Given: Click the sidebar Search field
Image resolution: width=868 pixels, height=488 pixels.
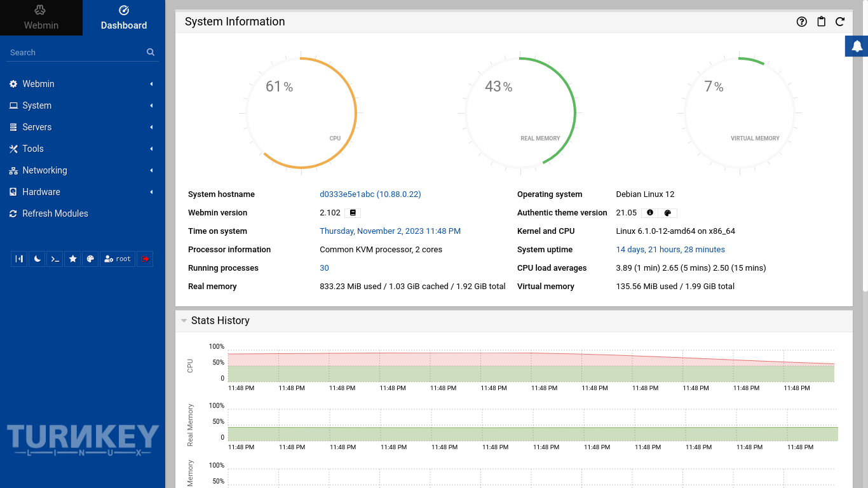Looking at the screenshot, I should click(x=76, y=53).
